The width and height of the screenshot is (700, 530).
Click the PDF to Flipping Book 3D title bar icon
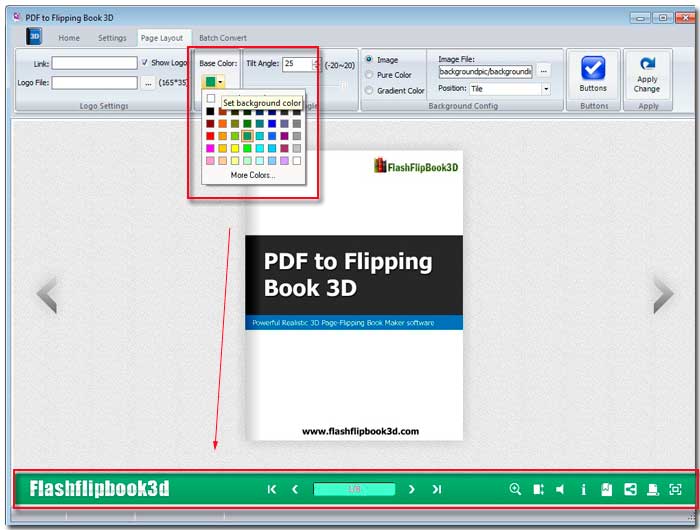click(17, 17)
